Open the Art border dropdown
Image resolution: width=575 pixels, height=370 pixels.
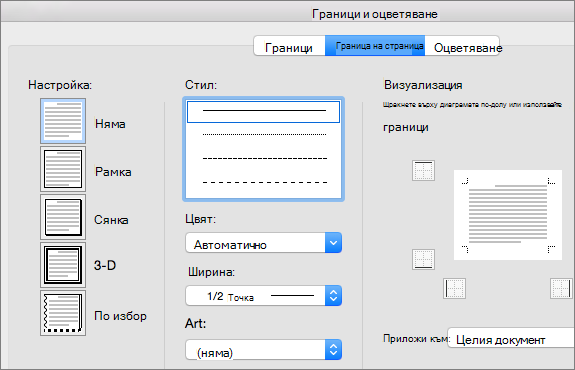coord(264,349)
